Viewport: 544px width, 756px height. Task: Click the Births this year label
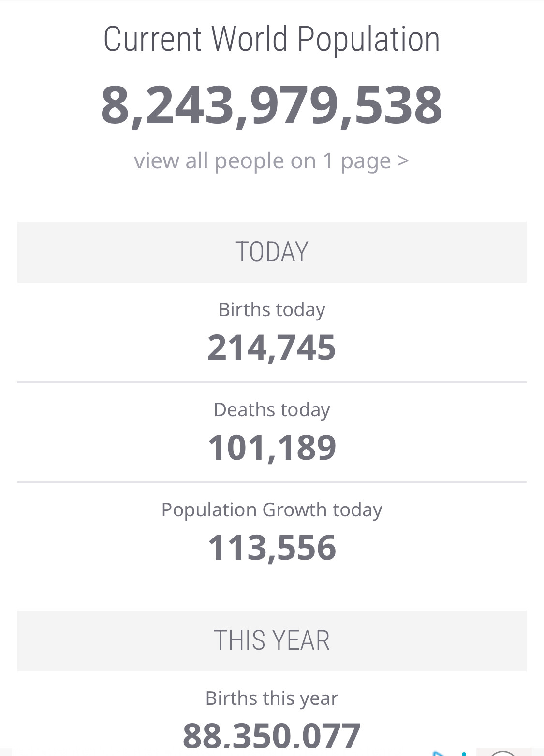(x=272, y=698)
